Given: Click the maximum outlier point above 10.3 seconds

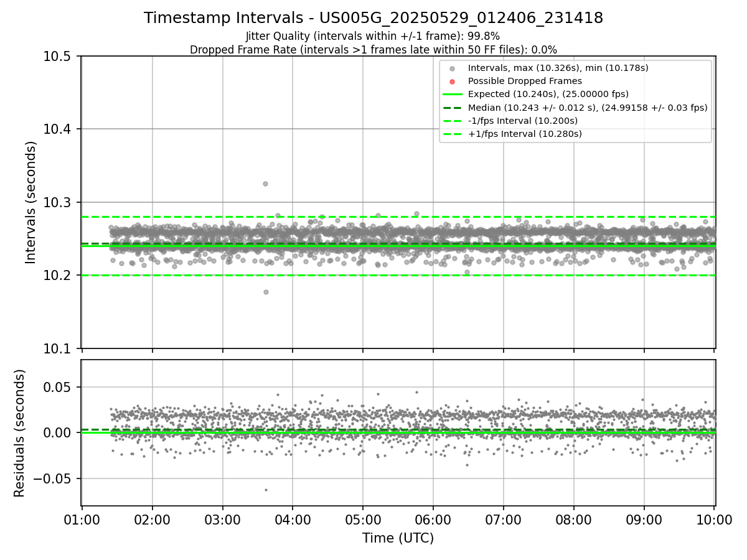Looking at the screenshot, I should click(265, 184).
